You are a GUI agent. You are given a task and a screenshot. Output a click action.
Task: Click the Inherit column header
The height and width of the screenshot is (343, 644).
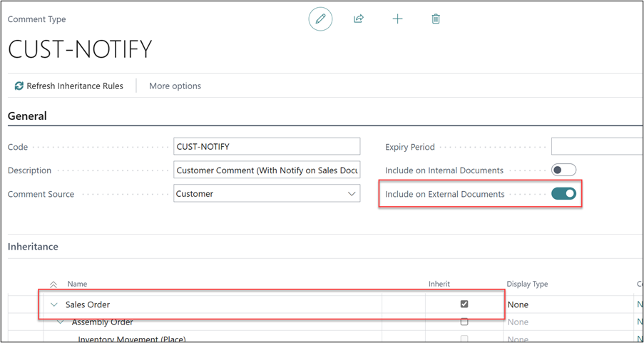(439, 285)
